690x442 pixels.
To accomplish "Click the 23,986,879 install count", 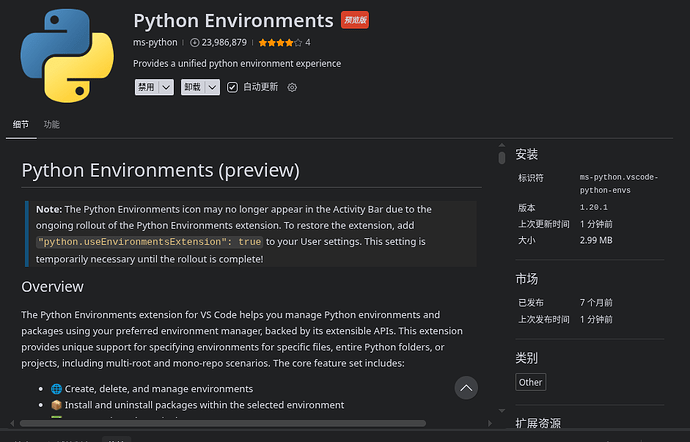I will (224, 43).
